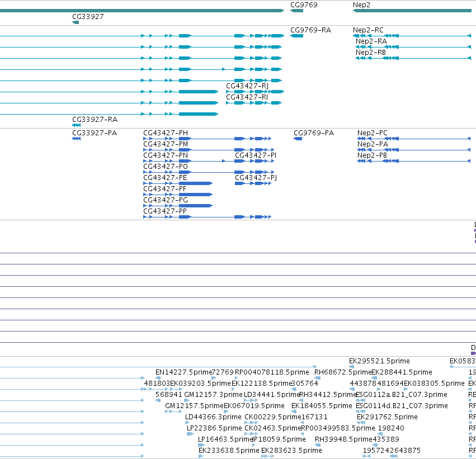Click the CG43427-PO protein label
Viewport: 476px width, 459px height.
(166, 167)
